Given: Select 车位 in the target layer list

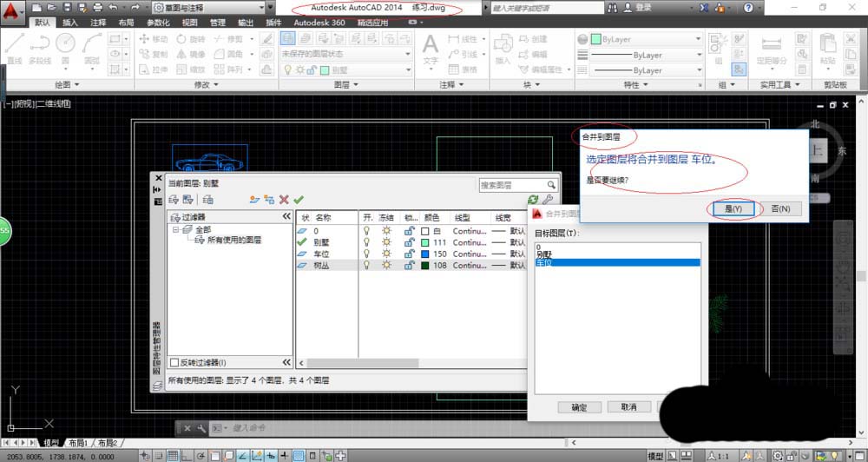Looking at the screenshot, I should (618, 262).
